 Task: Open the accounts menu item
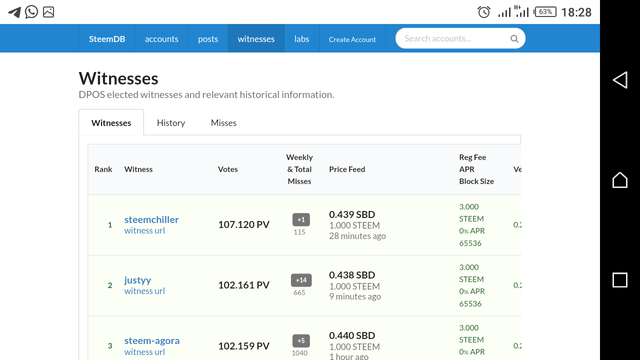(161, 39)
